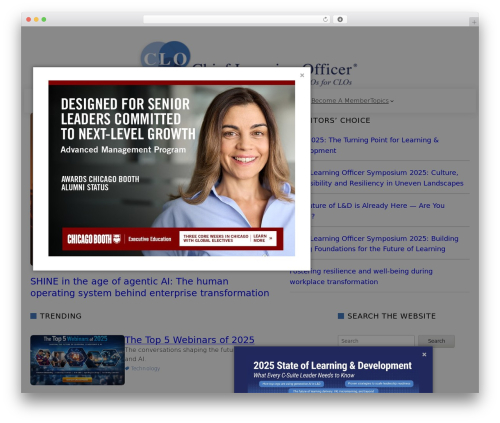Open The Top 5 Webinars of 2025 headline
The width and height of the screenshot is (500, 423).
tap(189, 340)
